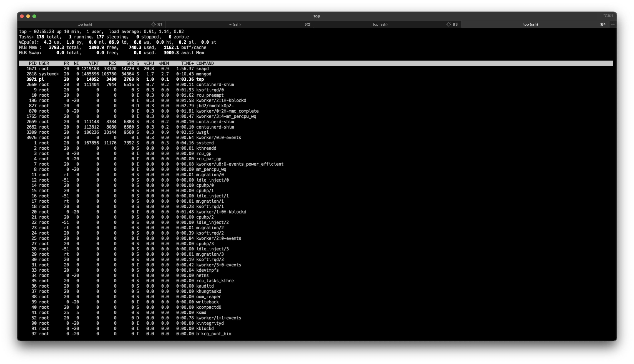
Task: Click the RES column header
Action: [112, 63]
